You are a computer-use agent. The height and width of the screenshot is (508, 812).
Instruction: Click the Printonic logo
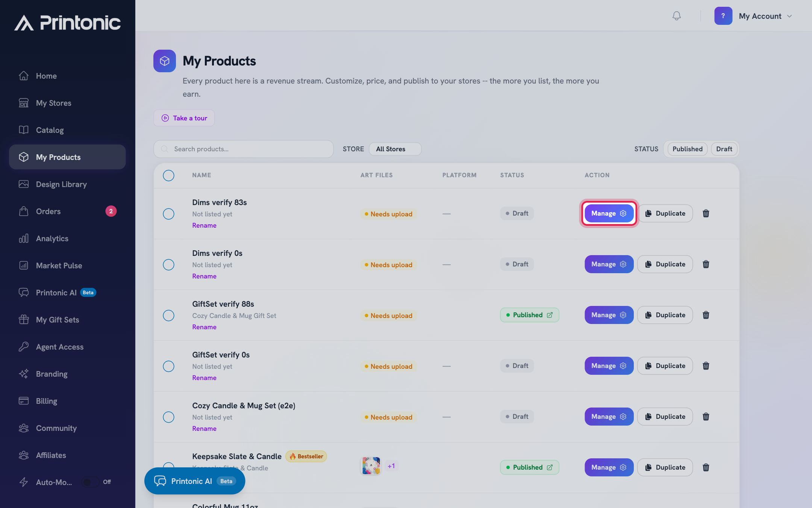[68, 23]
